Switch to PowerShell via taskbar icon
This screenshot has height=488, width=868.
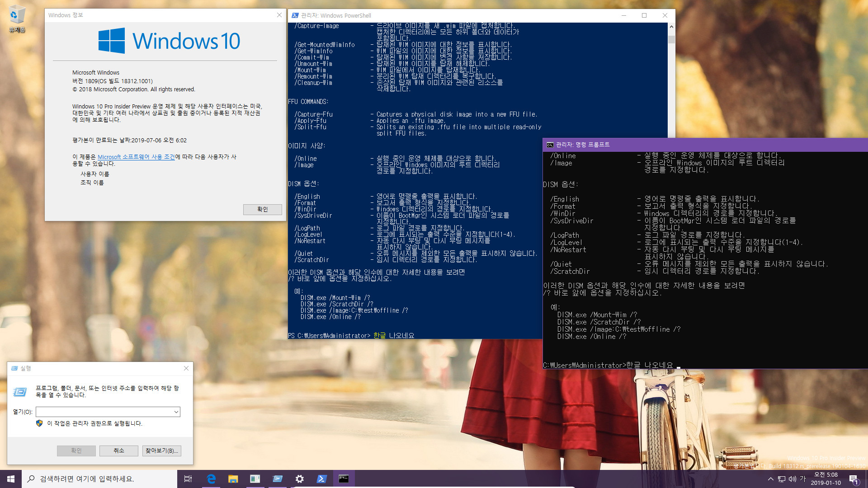point(321,479)
